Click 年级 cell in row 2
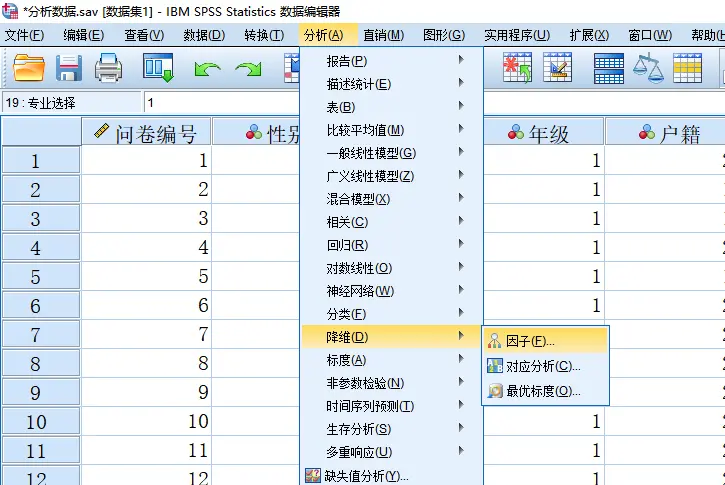This screenshot has height=485, width=725. [x=543, y=190]
